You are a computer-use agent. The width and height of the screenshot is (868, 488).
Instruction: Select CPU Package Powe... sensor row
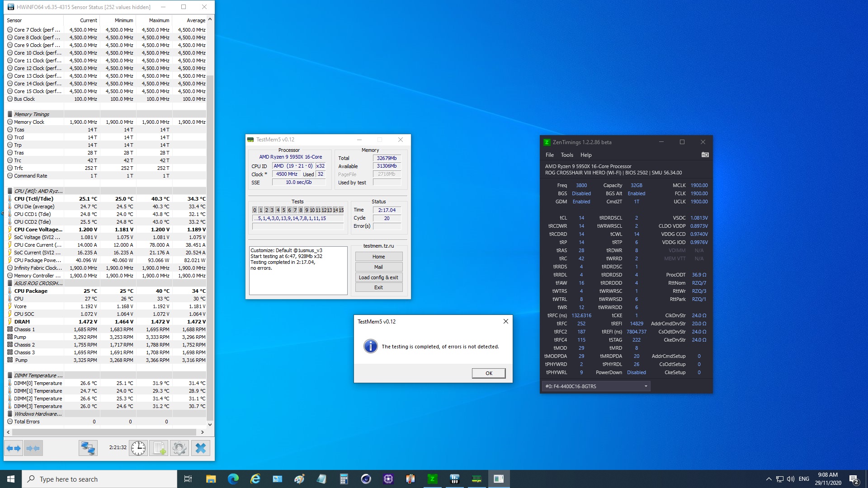pos(106,260)
